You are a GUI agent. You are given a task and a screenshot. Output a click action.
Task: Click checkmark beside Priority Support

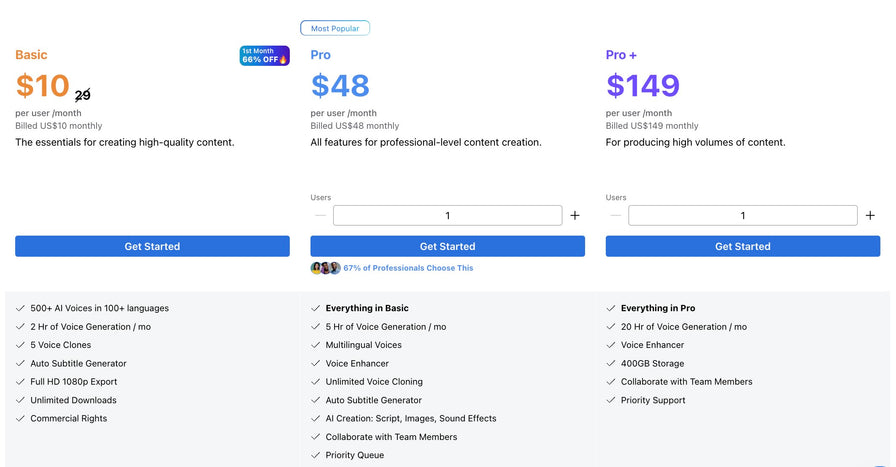(x=611, y=400)
